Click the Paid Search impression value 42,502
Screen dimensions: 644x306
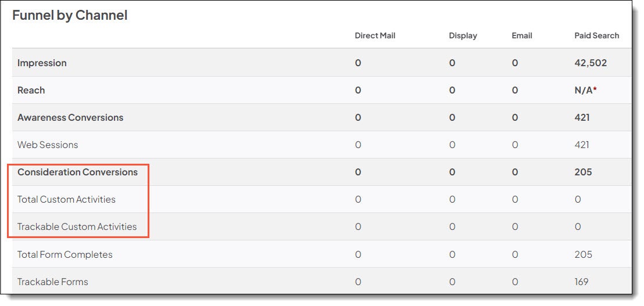tap(591, 63)
